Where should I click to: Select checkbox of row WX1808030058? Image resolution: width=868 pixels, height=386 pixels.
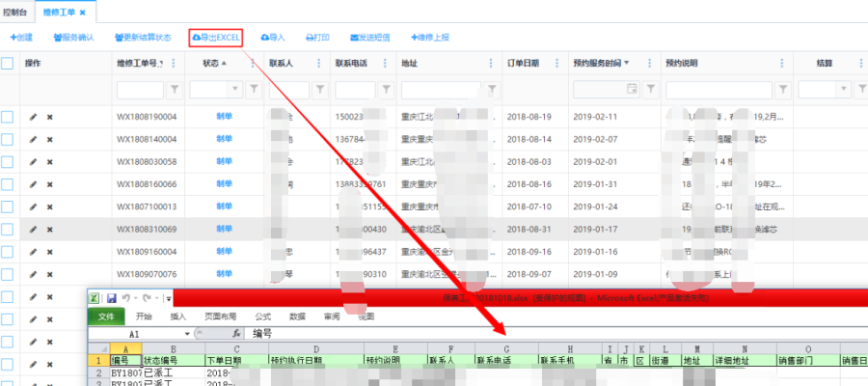point(8,161)
